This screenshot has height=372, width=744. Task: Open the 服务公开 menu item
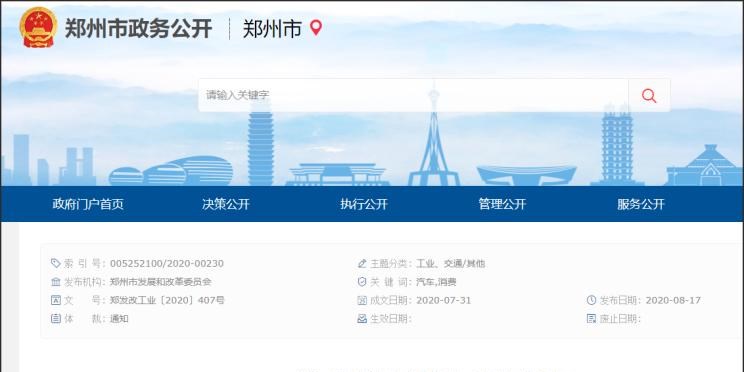point(641,204)
